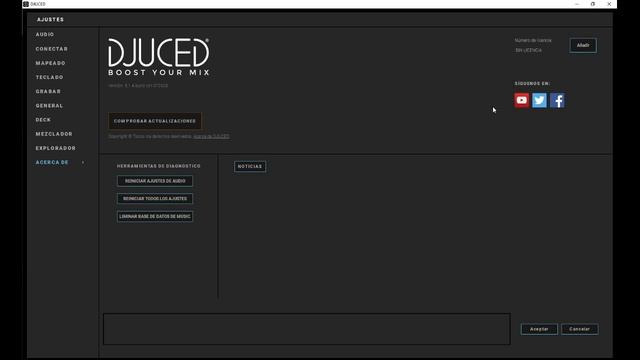Minimize the DJUCED window

[x=577, y=4]
